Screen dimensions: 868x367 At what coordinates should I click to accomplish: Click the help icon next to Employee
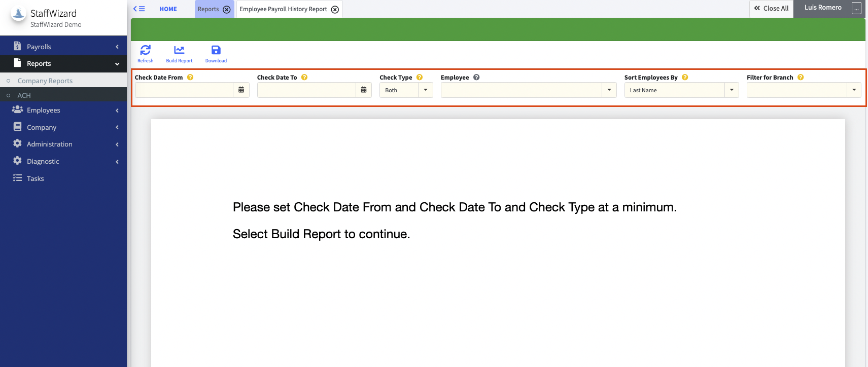476,78
